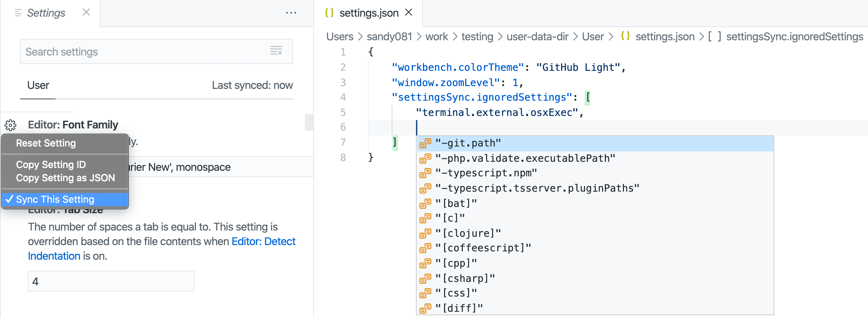Toggle off "Sync This Setting"

click(x=56, y=199)
